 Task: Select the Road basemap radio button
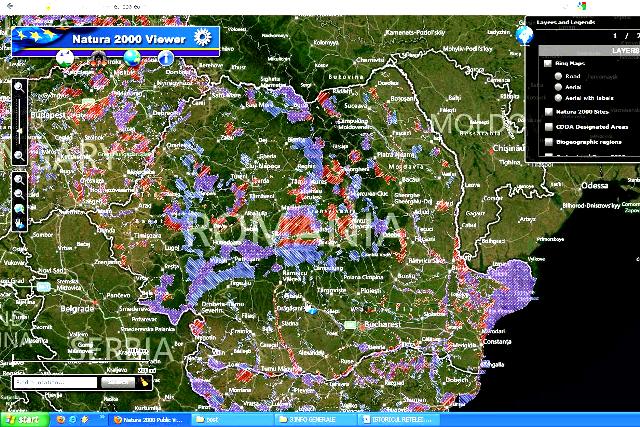click(557, 74)
